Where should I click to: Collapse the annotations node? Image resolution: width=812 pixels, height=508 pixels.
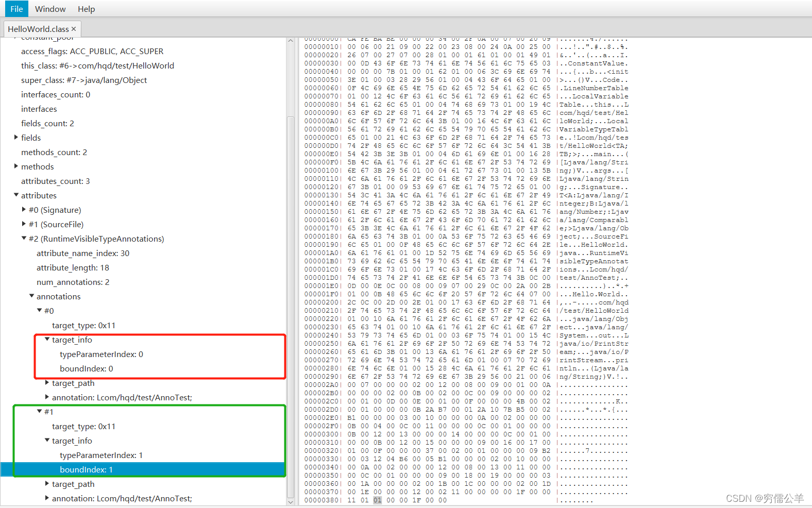click(31, 296)
